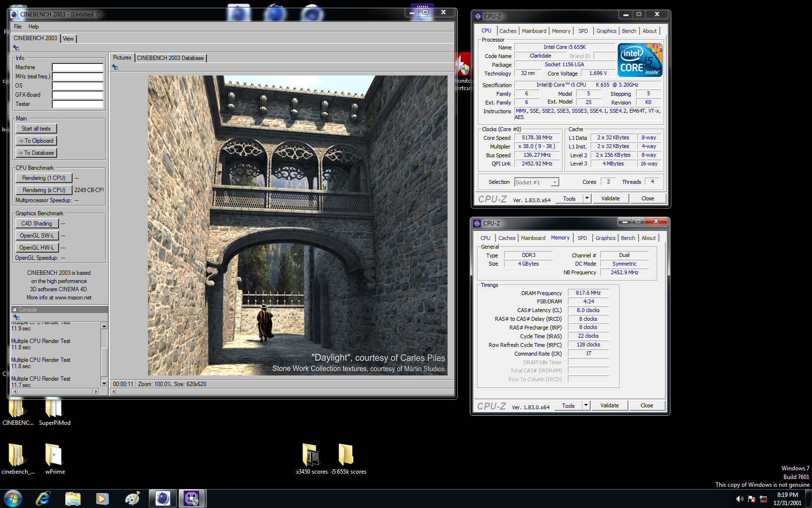
Task: Open the Help menu
Action: 34,27
